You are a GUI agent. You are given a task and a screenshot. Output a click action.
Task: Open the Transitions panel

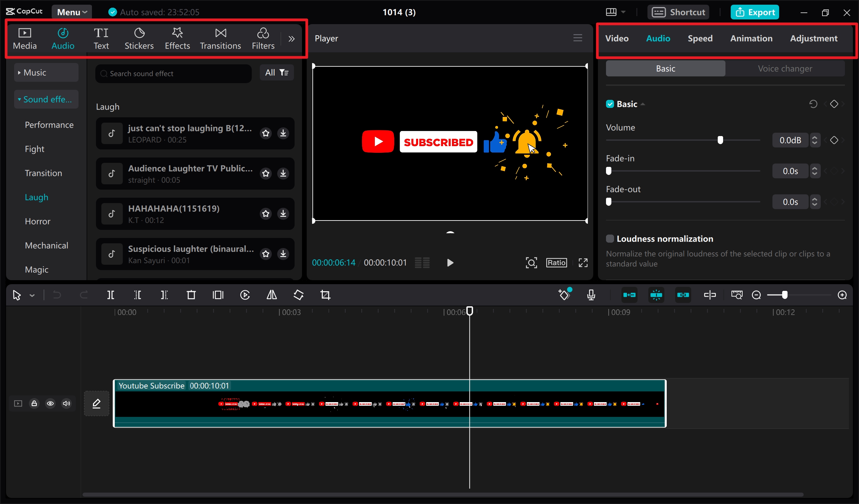click(x=220, y=38)
